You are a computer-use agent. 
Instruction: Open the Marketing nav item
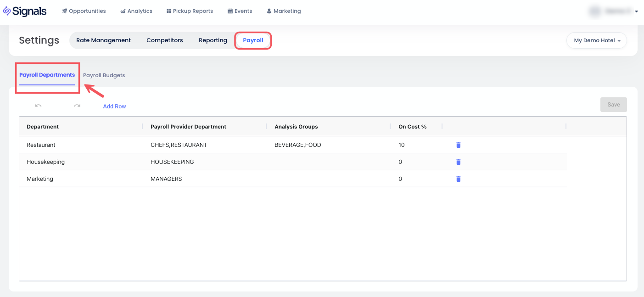[x=284, y=11]
